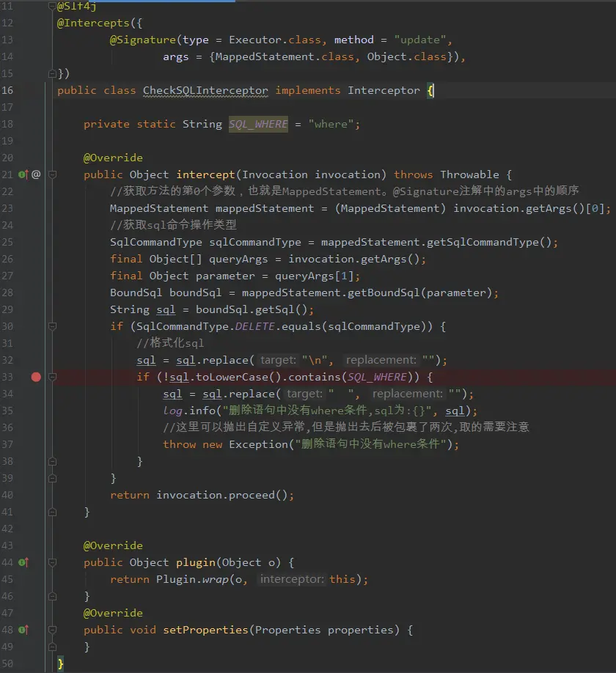
Task: Click the implements-method gutter icon on line 21
Action: [x=23, y=174]
